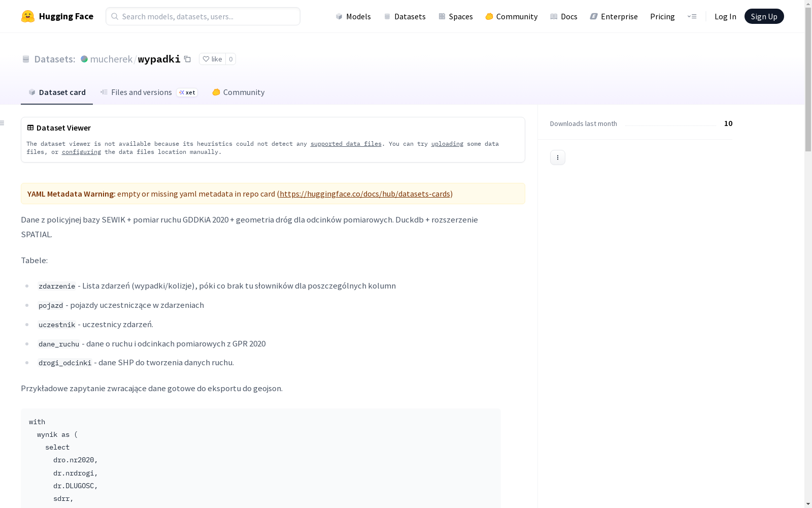Click the 'drogi_odcinki' table name
Viewport: 812px width, 508px height.
[65, 363]
